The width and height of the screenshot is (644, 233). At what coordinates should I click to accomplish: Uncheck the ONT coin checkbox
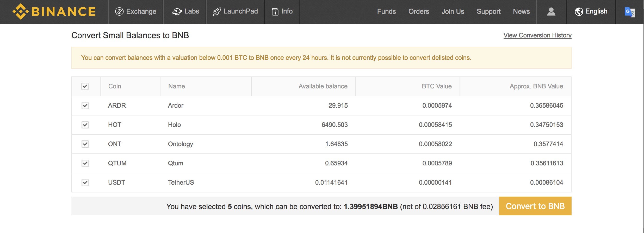point(85,144)
